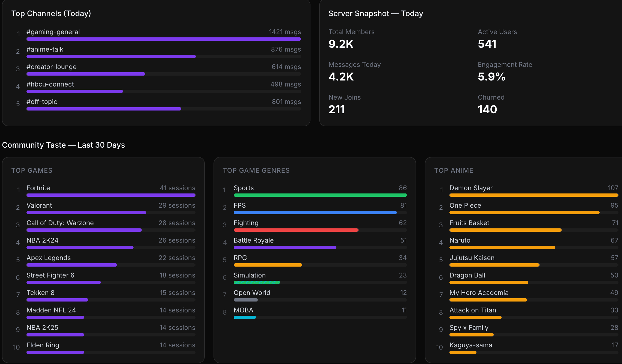Image resolution: width=622 pixels, height=364 pixels.
Task: Click the MOBA cyan progress bar
Action: [245, 317]
